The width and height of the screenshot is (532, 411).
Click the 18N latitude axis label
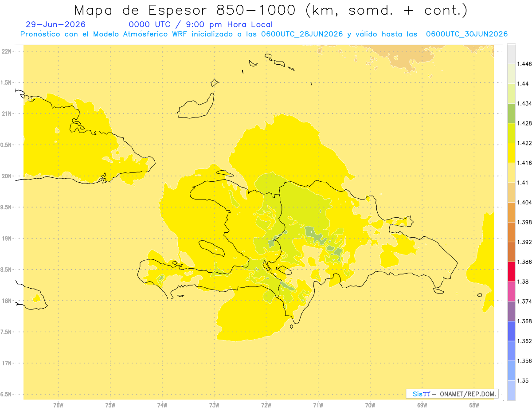[x=6, y=301]
